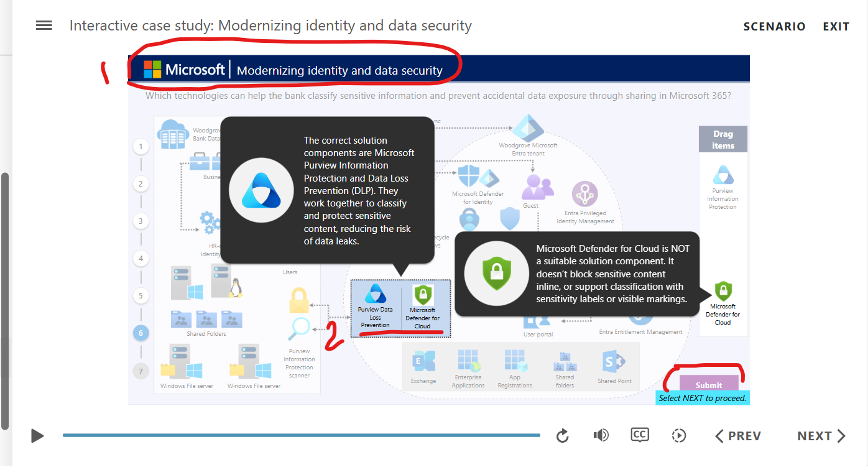Screen dimensions: 868x467
Task: Advance with the NEXT button
Action: click(x=821, y=436)
